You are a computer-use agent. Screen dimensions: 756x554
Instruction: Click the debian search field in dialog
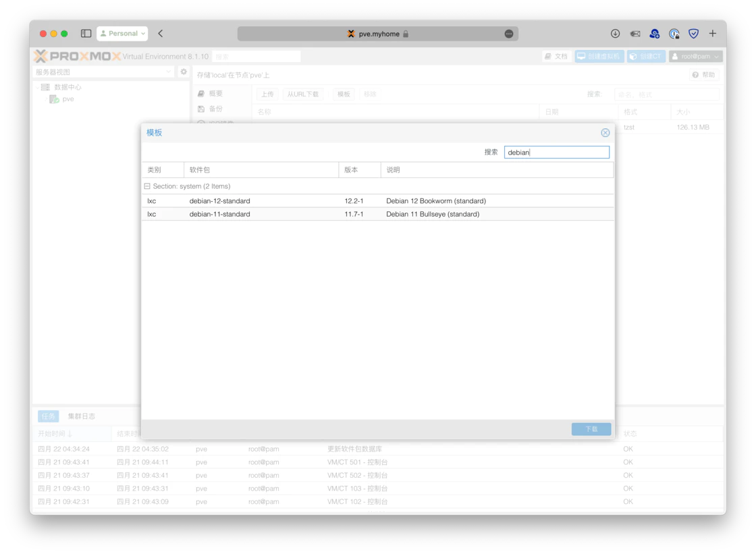click(x=556, y=153)
